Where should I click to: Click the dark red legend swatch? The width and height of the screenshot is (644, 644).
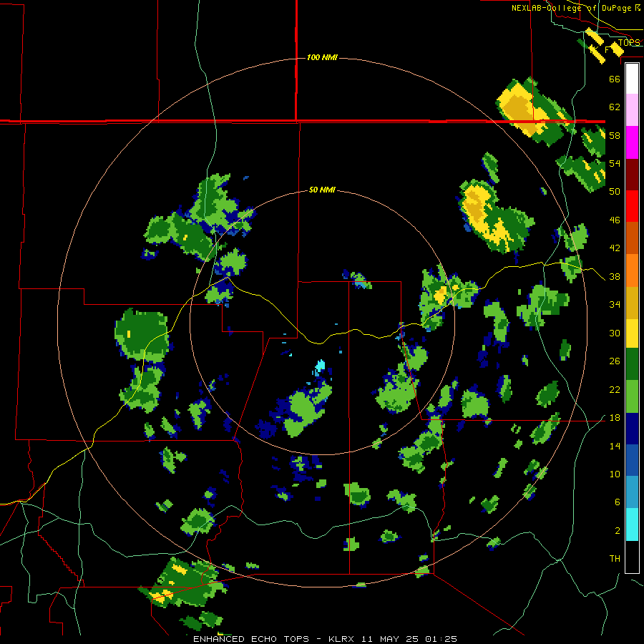click(632, 174)
